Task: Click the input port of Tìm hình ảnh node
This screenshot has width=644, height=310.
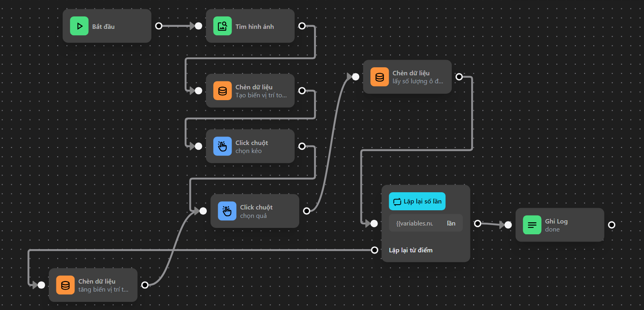Action: pos(198,26)
